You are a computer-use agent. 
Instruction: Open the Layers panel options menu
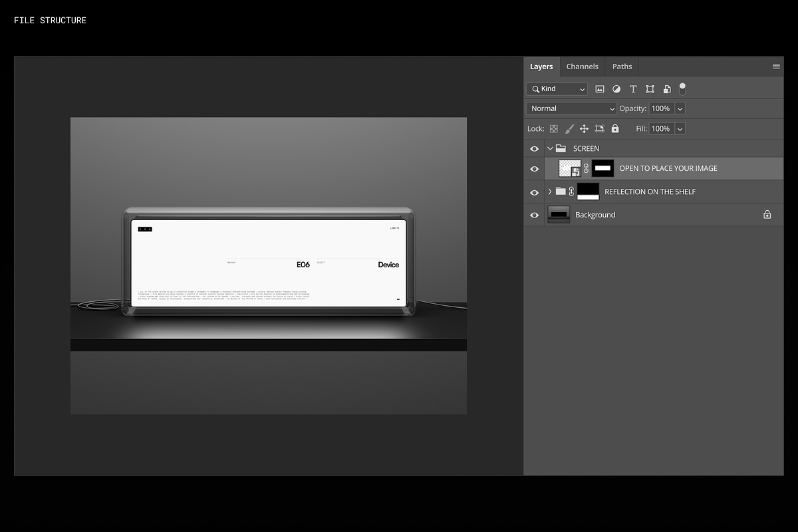point(776,66)
